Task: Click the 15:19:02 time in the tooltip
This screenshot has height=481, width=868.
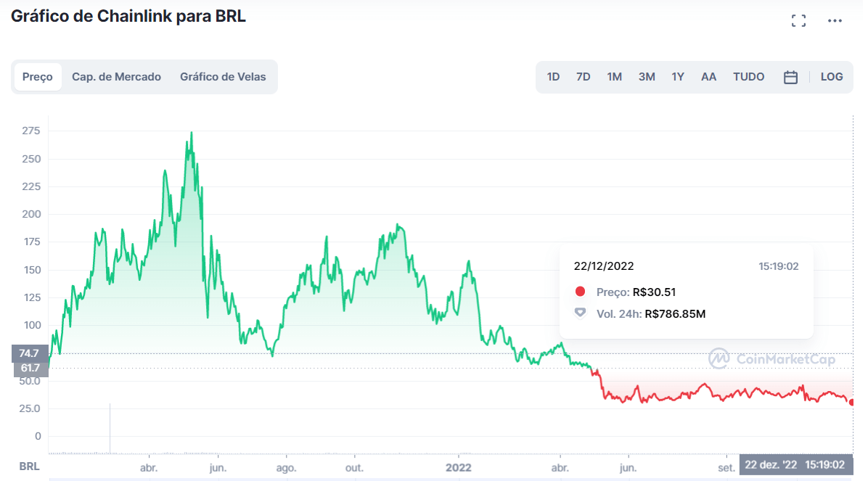Action: [778, 266]
